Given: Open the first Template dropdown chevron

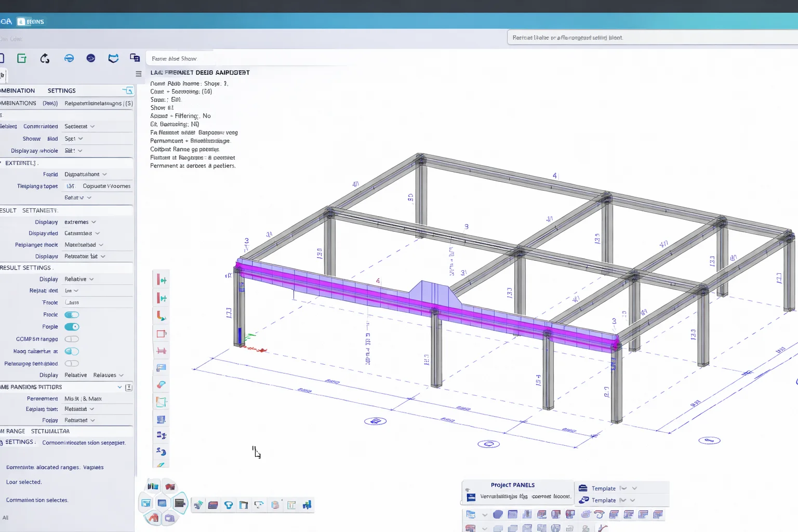Looking at the screenshot, I should (634, 488).
